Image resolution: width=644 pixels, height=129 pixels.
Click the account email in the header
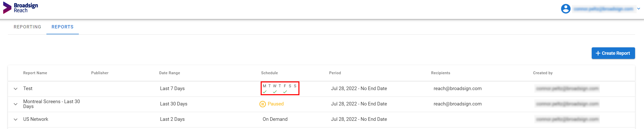click(603, 9)
